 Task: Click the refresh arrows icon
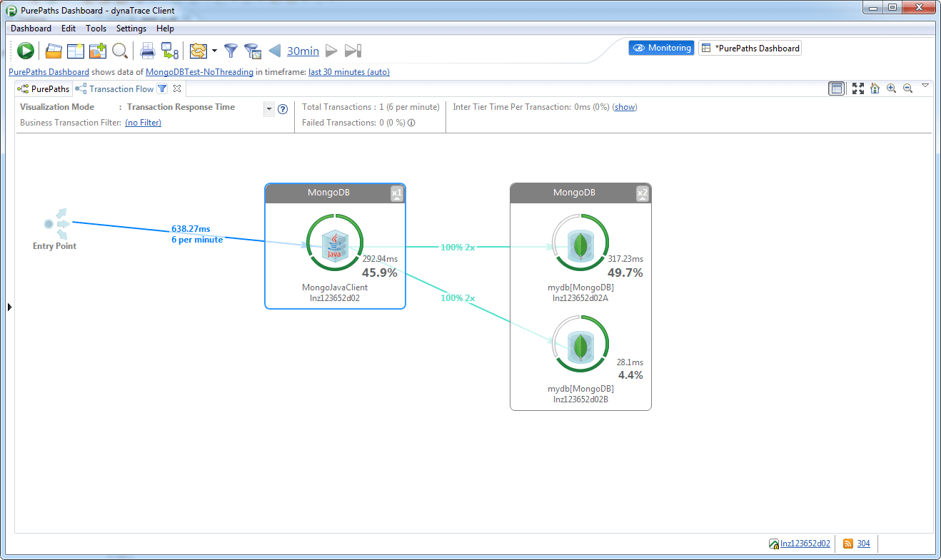coord(198,51)
